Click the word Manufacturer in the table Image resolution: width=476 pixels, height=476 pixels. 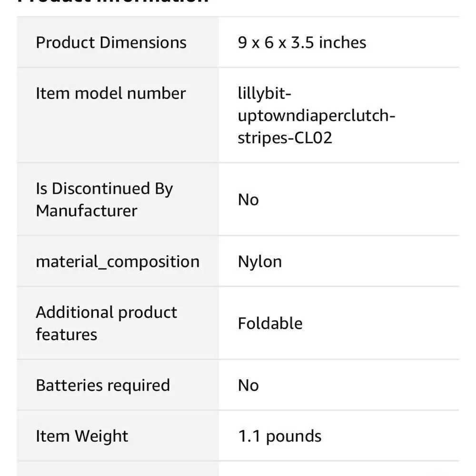pyautogui.click(x=87, y=211)
